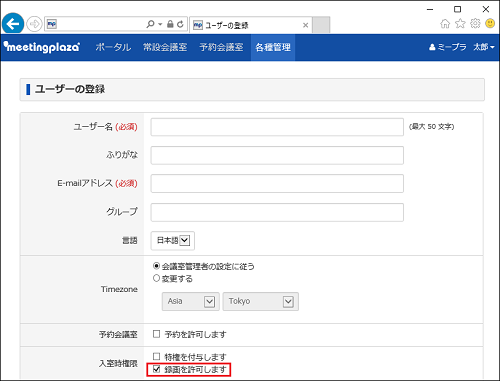Open the 常設会議室 menu item
The height and width of the screenshot is (381, 500).
(165, 47)
